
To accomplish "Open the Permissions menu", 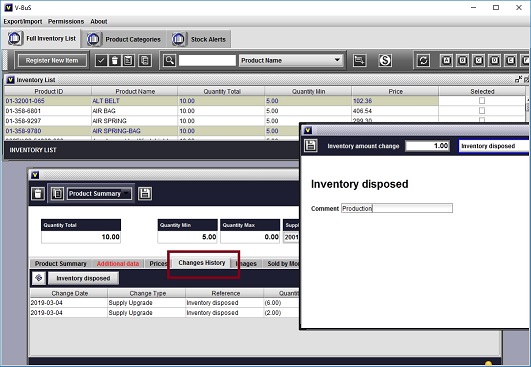I will click(x=66, y=21).
